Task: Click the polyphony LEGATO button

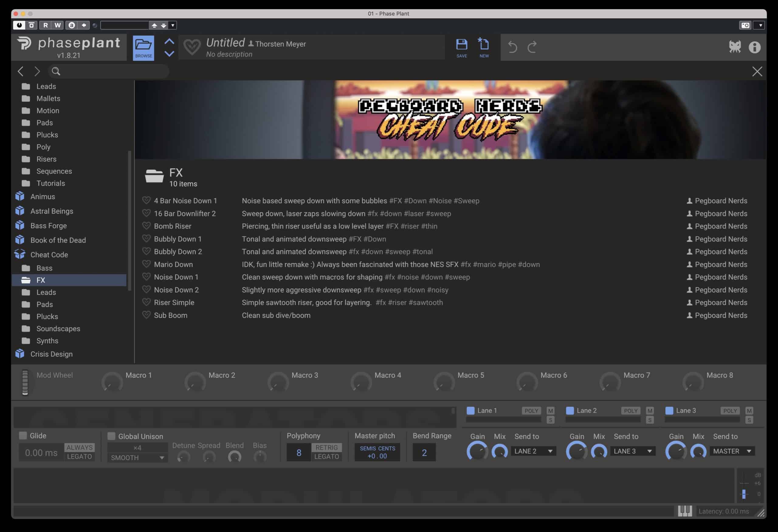Action: (x=326, y=456)
